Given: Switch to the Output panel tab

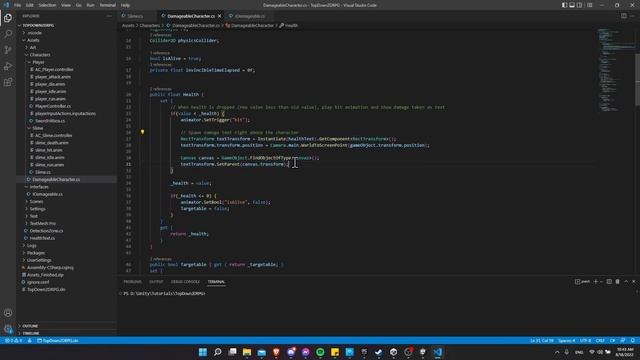Looking at the screenshot, I should 156,282.
